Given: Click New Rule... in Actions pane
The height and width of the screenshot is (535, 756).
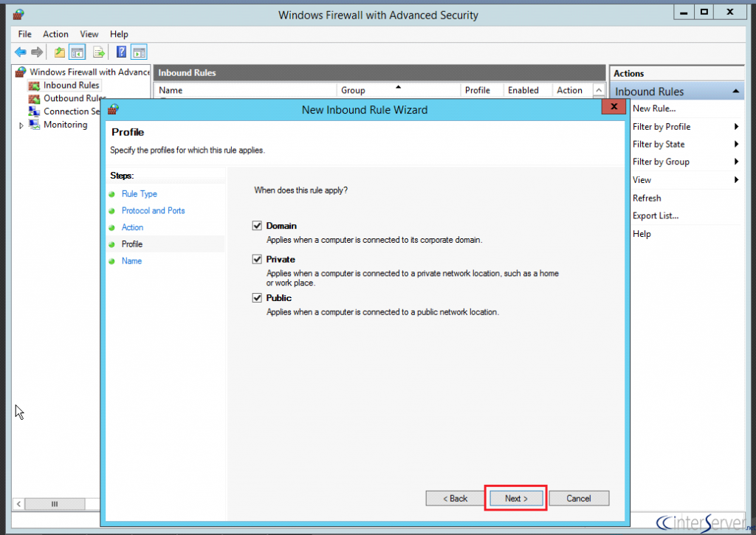Looking at the screenshot, I should tap(654, 108).
